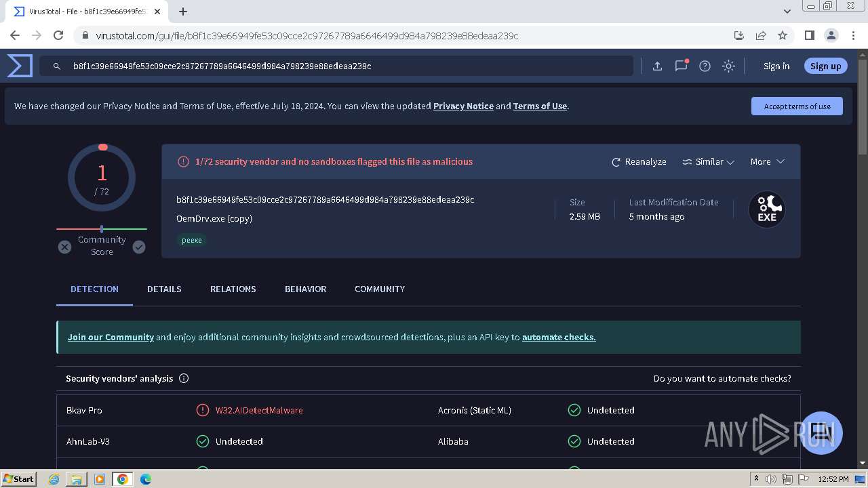Reload the page with refresh icon
The width and height of the screenshot is (868, 488).
coord(58,35)
